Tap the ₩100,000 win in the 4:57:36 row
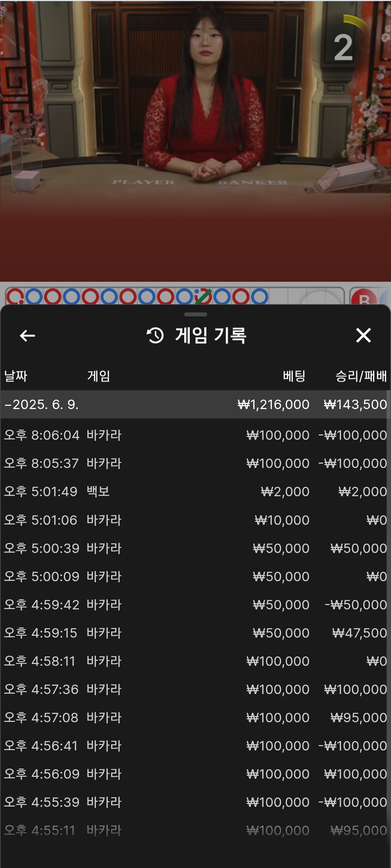 [x=356, y=689]
